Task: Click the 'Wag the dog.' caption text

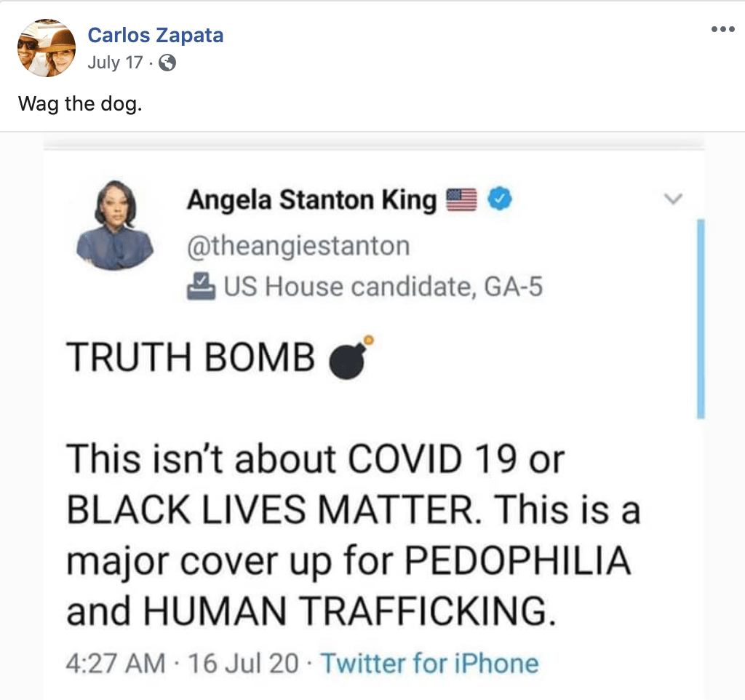Action: coord(80,103)
